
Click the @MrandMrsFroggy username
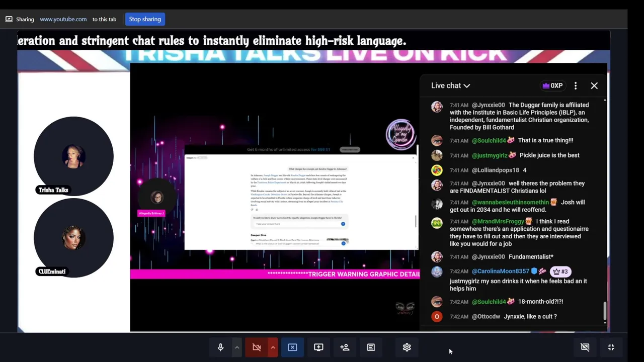(x=498, y=221)
